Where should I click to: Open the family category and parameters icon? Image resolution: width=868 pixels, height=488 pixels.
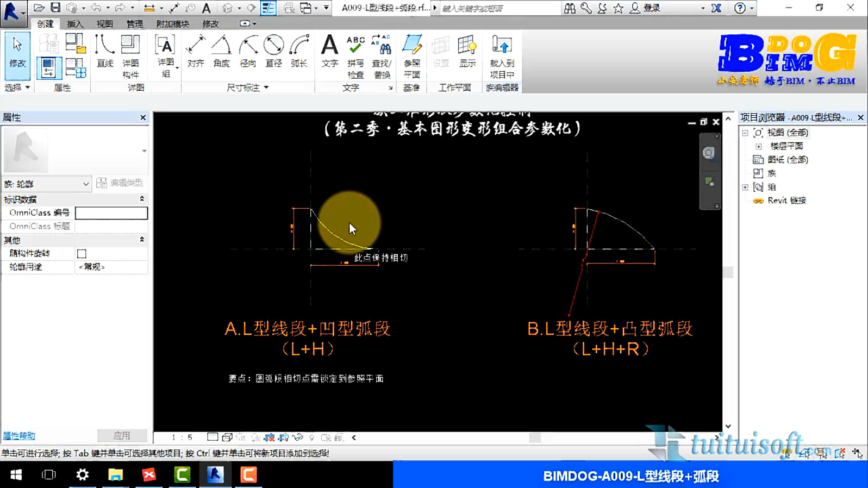click(x=76, y=43)
